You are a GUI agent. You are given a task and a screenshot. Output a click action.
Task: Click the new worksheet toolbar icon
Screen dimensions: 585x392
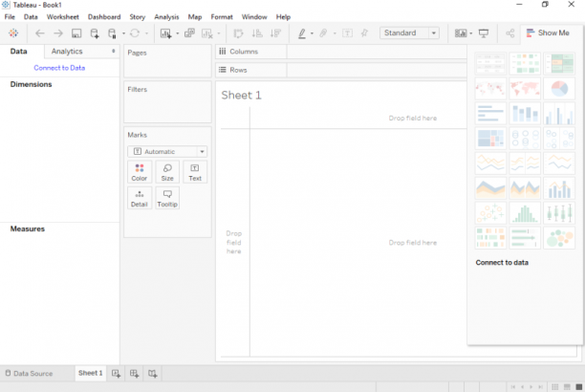pyautogui.click(x=165, y=33)
